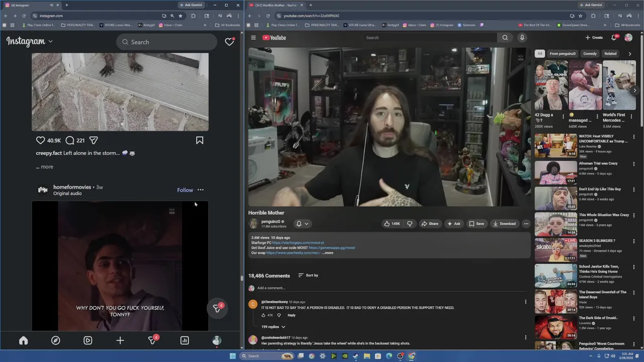The image size is (644, 362).
Task: Like the creepy.fact Instagram post
Action: [41, 141]
